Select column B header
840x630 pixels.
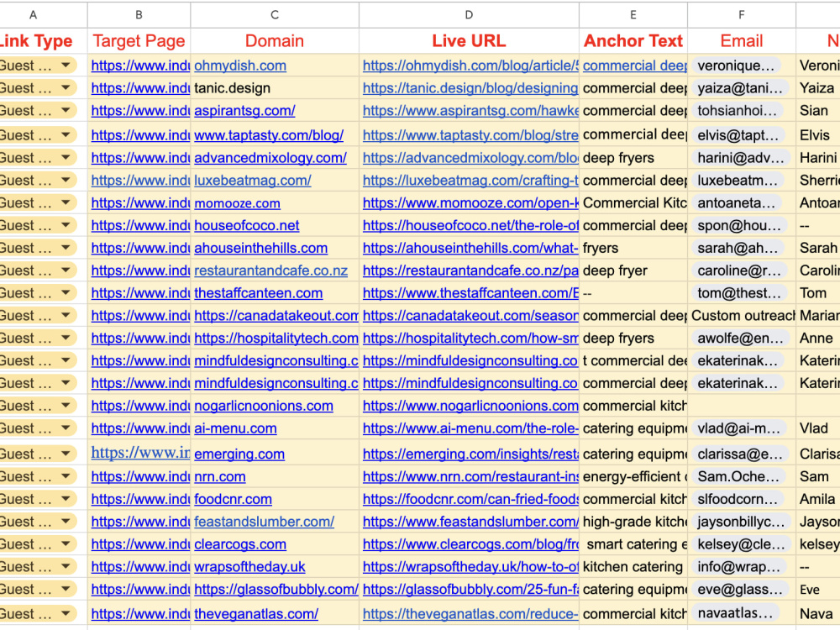(139, 15)
